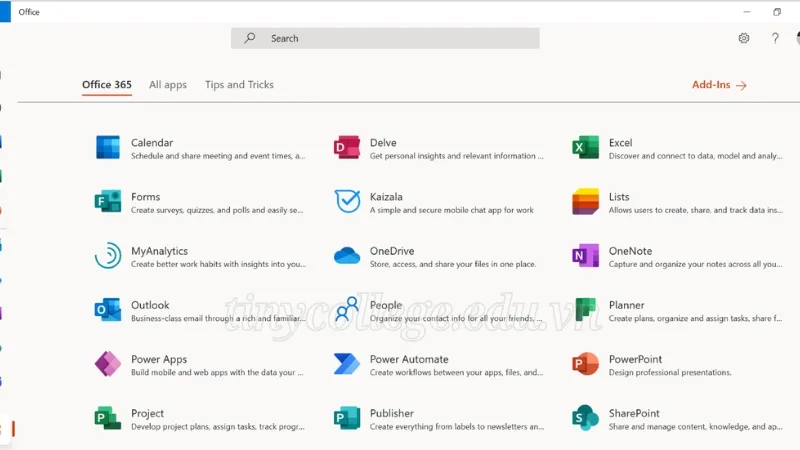The height and width of the screenshot is (450, 800).
Task: Click the Project app icon
Action: coord(108,418)
